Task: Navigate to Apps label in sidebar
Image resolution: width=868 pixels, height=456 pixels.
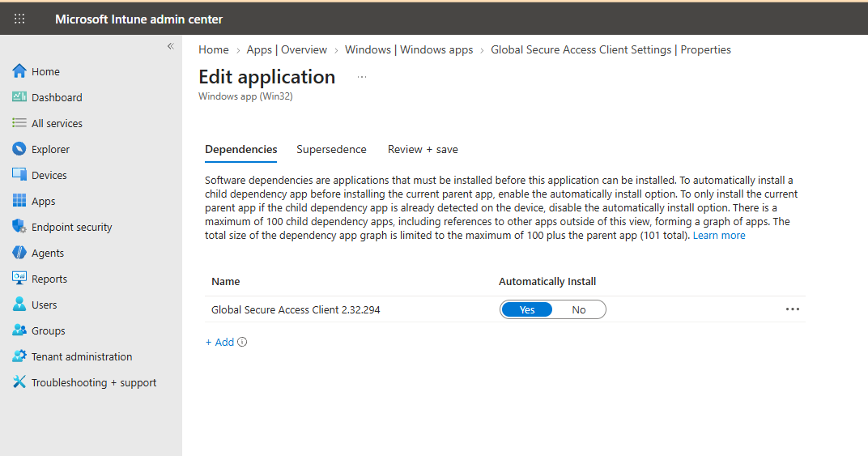Action: click(43, 202)
